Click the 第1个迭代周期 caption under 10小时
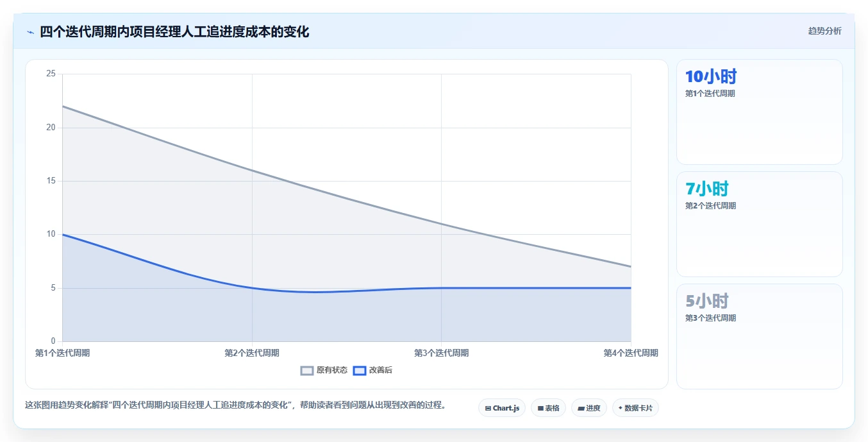 pos(710,94)
